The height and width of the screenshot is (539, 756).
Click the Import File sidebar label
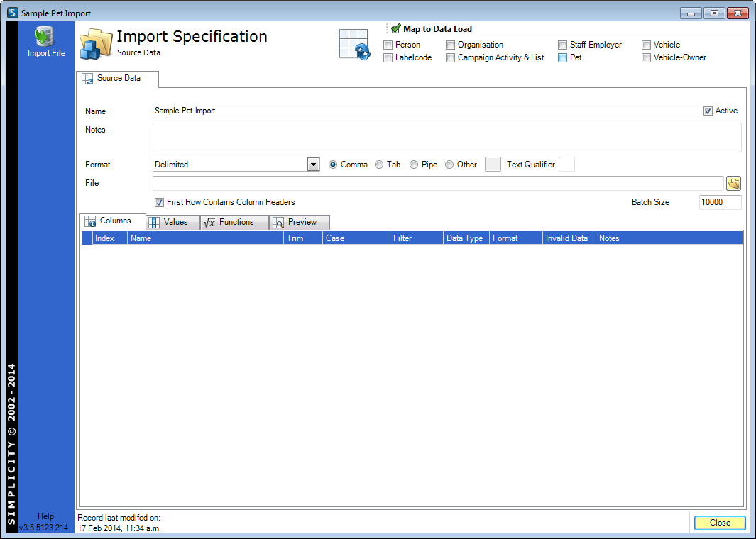coord(46,53)
